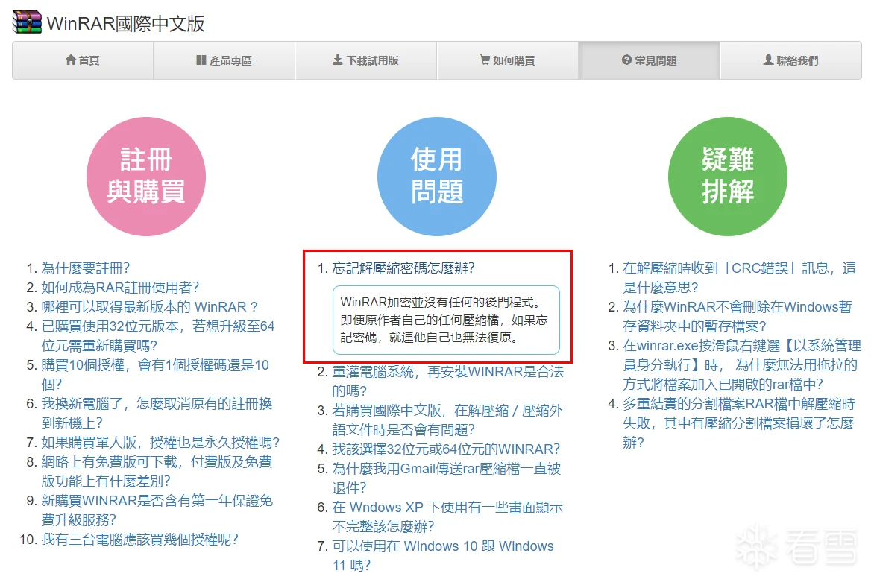Viewport: 874px width, 588px height.
Task: Collapse the 忘記解壓縮密碼怎麼辦? question
Action: [x=403, y=268]
